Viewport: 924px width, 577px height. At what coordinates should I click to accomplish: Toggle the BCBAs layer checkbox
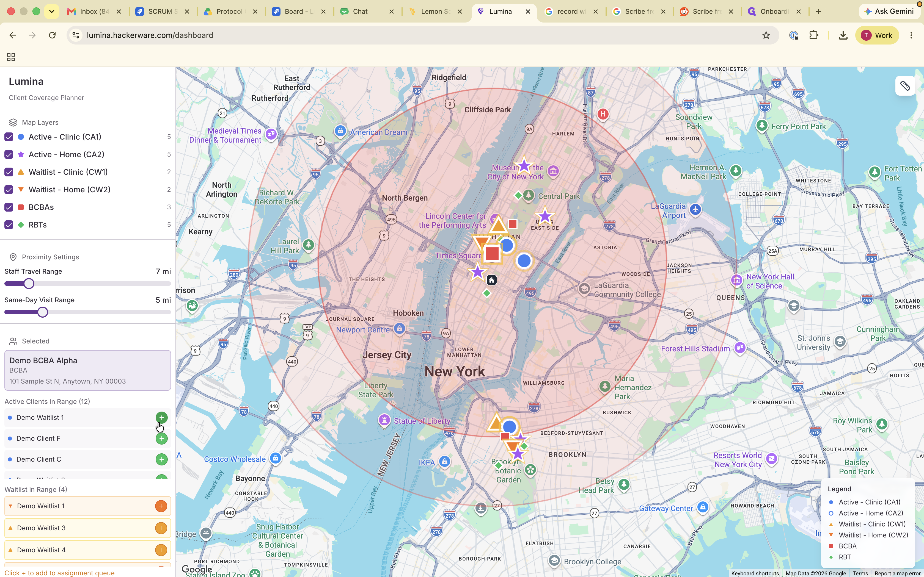click(9, 207)
